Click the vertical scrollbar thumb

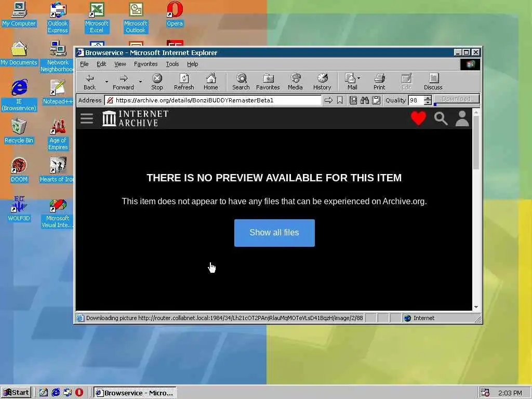point(476,142)
